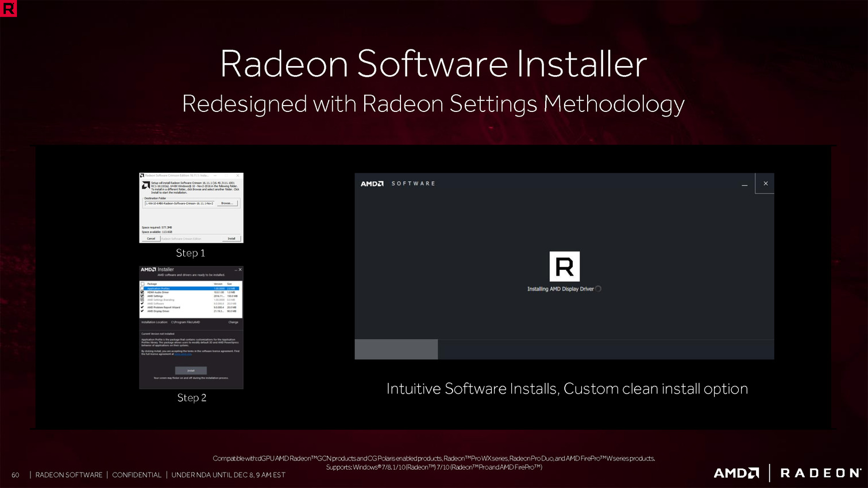Viewport: 868px width, 488px height.
Task: Click the Radeon R logo in installer window
Action: point(564,266)
